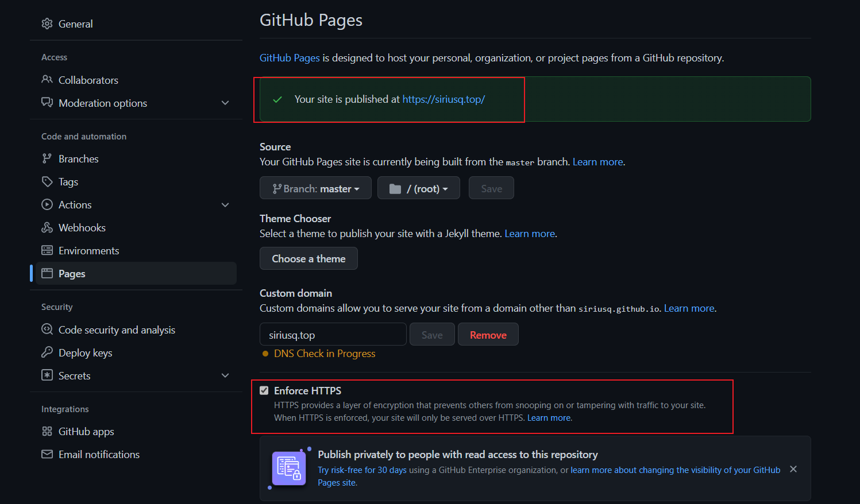Click Learn more link in Source section
Screen dimensions: 860x504
click(598, 162)
